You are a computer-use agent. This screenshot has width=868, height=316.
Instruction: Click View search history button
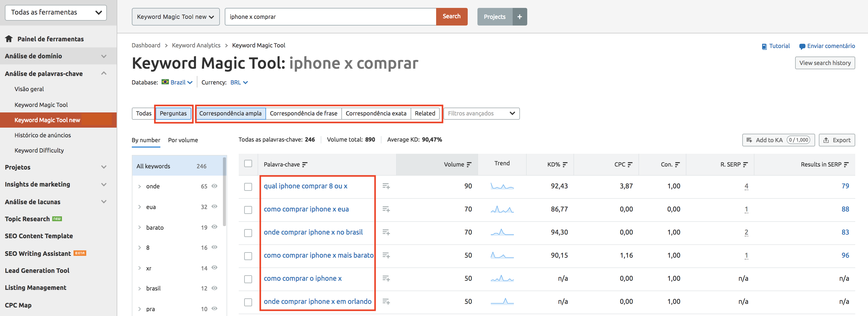pos(825,63)
